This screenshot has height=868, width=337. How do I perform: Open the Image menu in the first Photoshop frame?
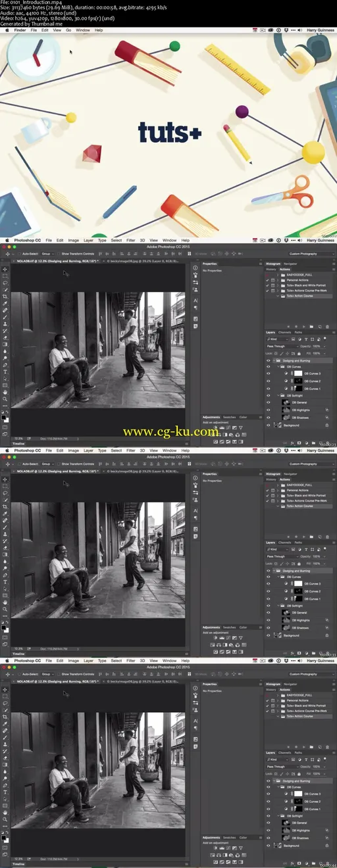click(74, 241)
